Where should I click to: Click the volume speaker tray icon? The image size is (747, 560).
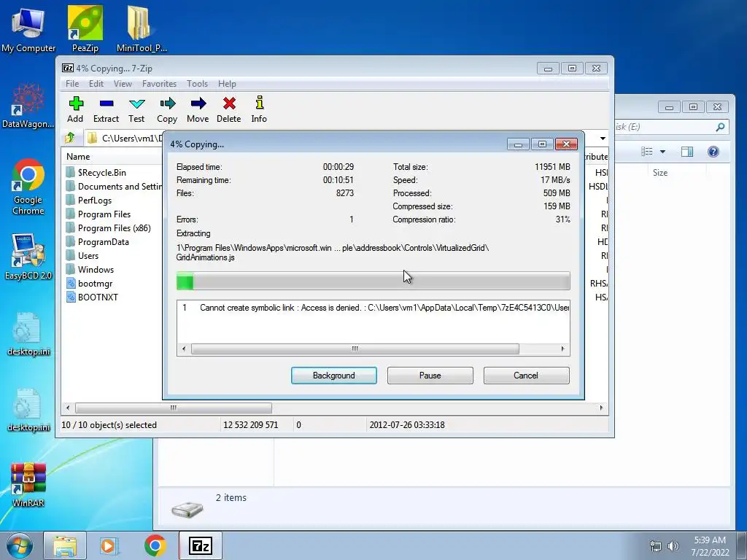[673, 546]
